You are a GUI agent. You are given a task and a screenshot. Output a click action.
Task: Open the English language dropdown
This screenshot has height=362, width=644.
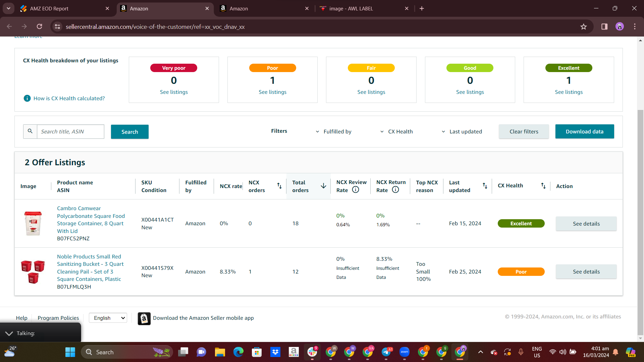click(108, 318)
